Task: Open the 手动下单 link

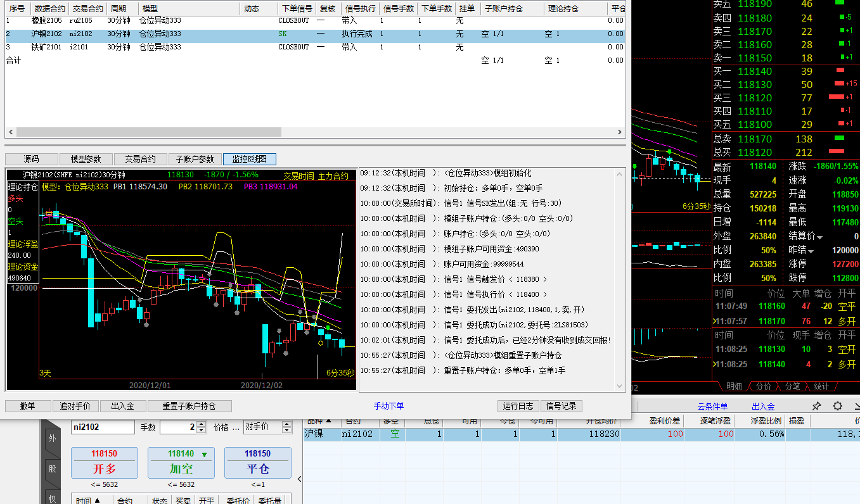Action: click(x=388, y=406)
